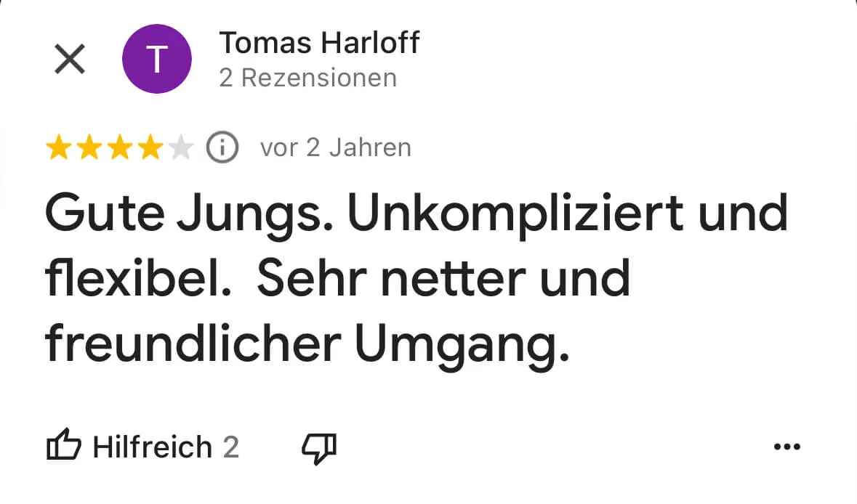Click the 'Hilfreich' label
Image resolution: width=857 pixels, height=504 pixels.
pyautogui.click(x=153, y=447)
